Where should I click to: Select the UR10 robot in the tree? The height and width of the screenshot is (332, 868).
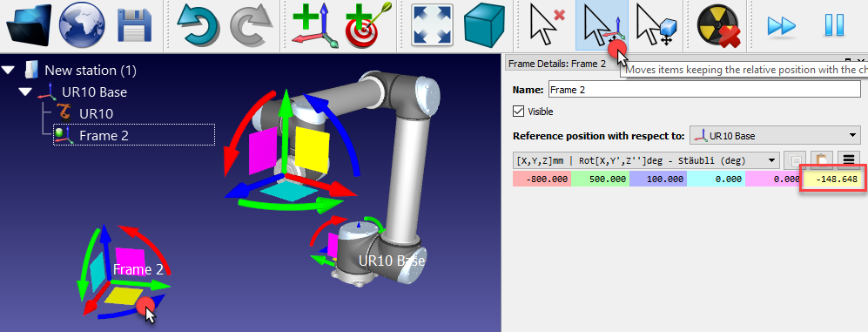97,113
